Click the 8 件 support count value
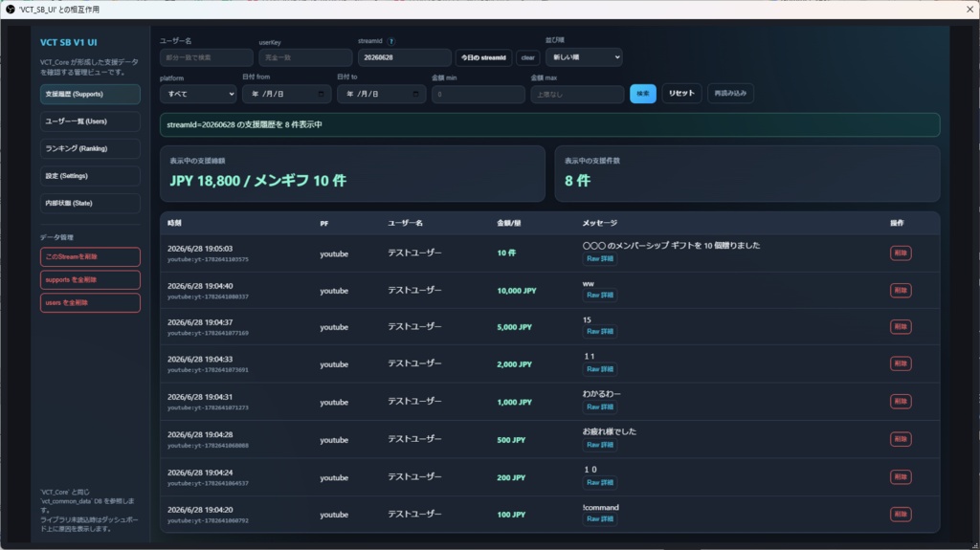980x550 pixels. (x=577, y=181)
